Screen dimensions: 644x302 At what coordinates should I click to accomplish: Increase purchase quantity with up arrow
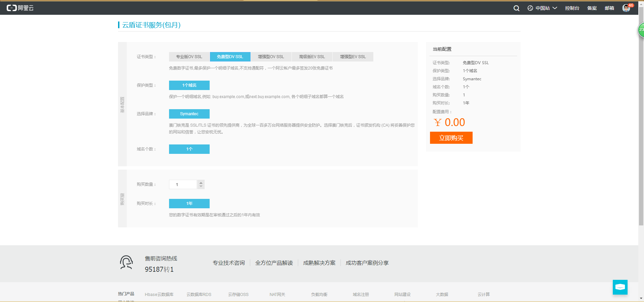point(201,182)
